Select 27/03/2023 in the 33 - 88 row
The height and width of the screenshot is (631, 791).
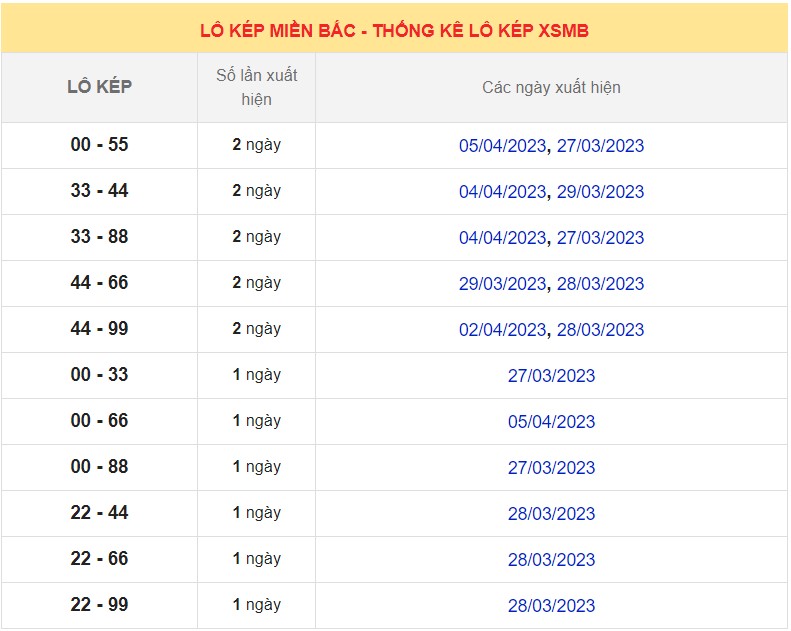pos(600,238)
